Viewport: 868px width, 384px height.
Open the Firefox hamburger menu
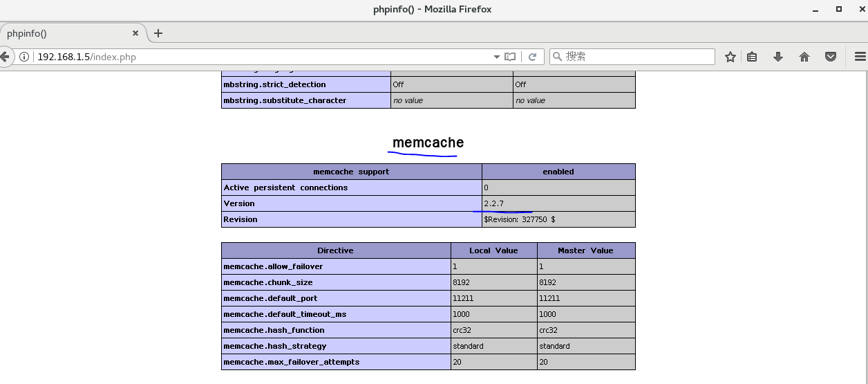click(859, 57)
